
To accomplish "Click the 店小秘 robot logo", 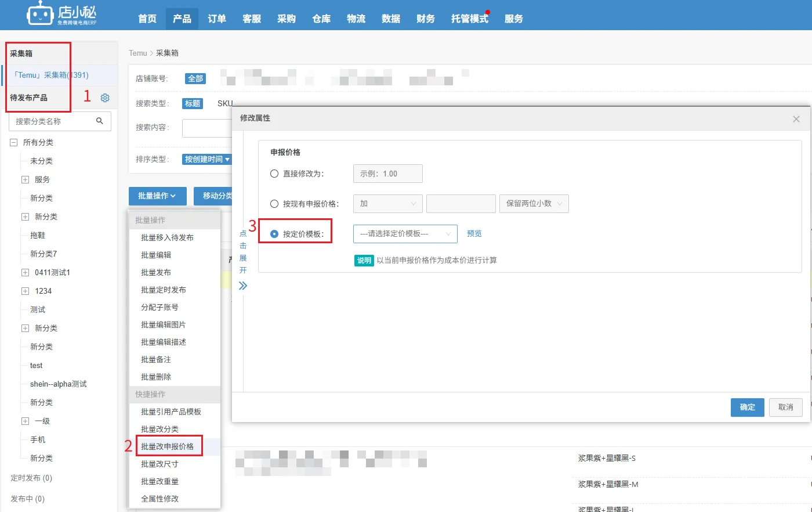I will tap(39, 13).
